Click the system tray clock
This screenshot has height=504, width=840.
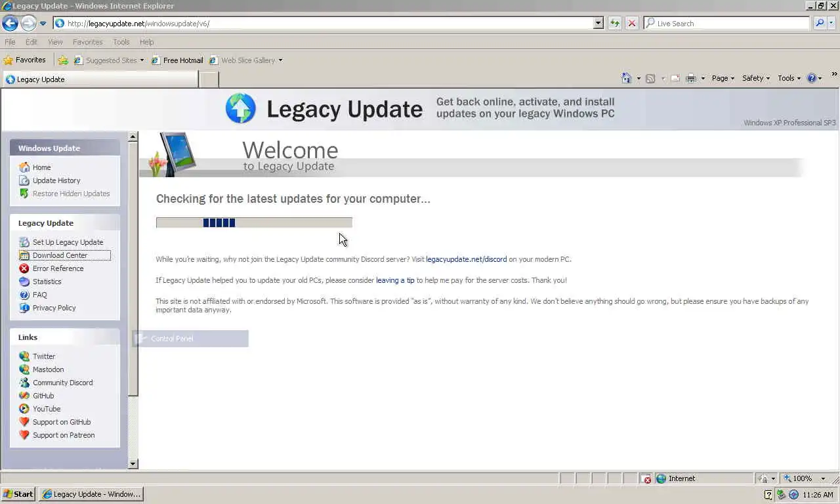[817, 495]
